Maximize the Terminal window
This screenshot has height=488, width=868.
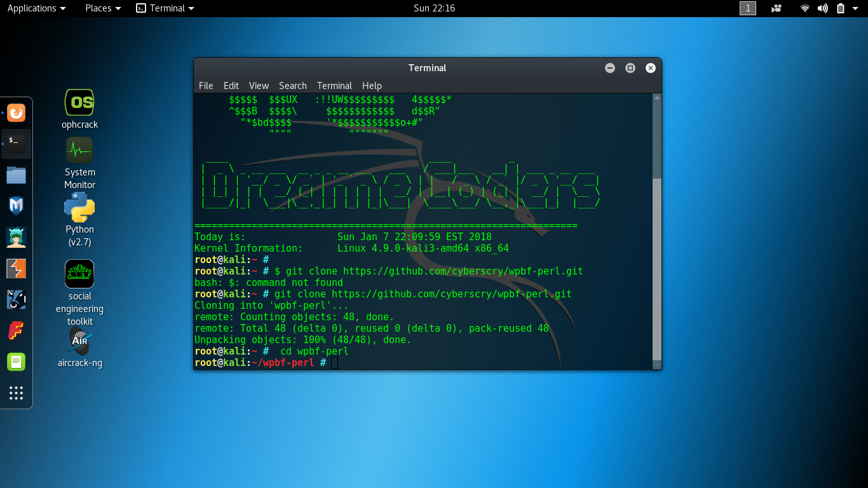pos(630,68)
